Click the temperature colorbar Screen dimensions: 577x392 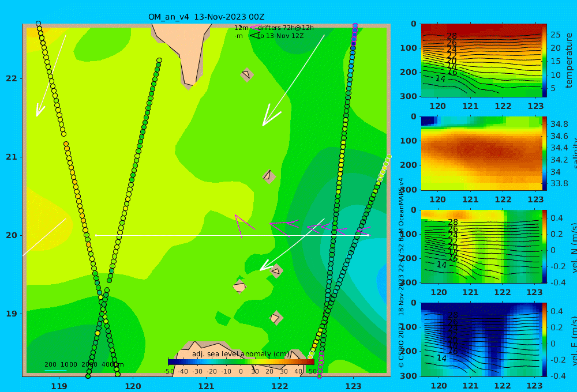coord(544,61)
